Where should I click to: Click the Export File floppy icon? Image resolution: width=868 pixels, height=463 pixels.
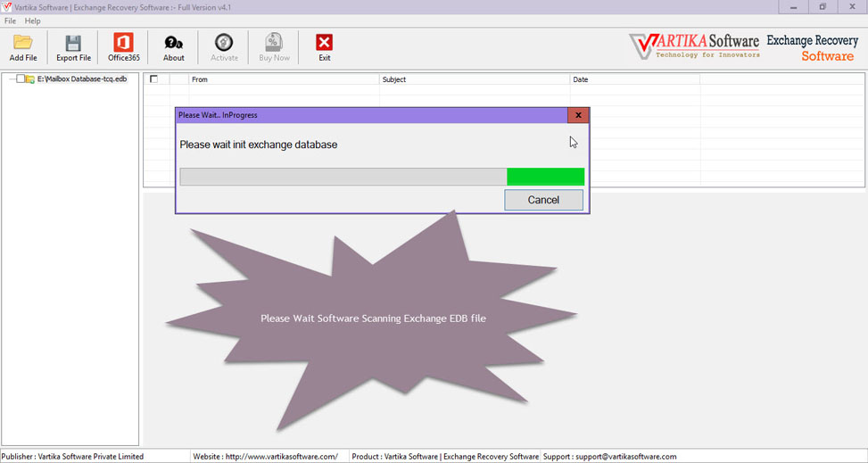tap(73, 43)
